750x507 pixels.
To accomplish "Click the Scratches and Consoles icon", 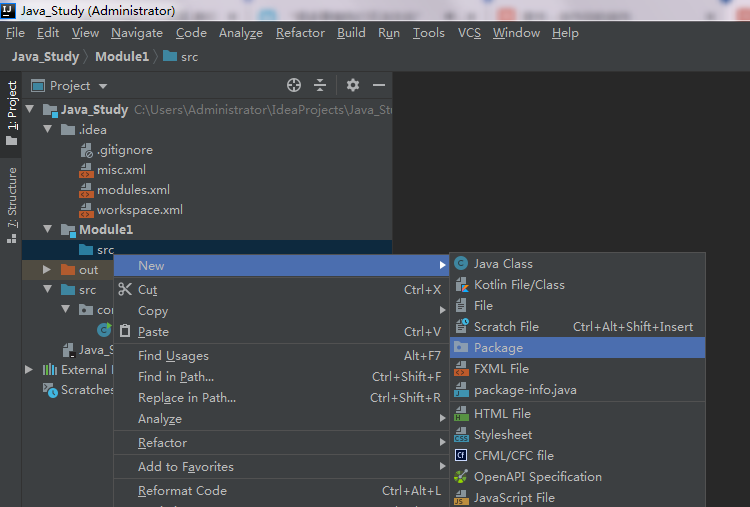I will point(50,390).
